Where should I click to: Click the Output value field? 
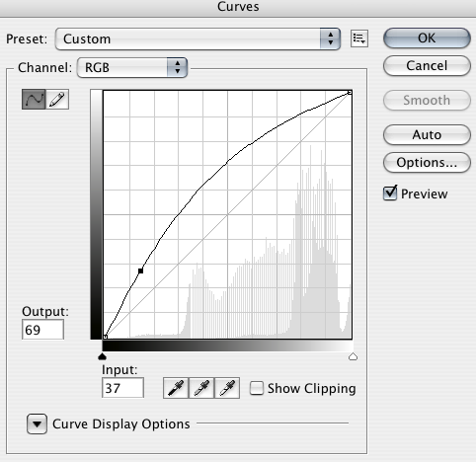[42, 330]
